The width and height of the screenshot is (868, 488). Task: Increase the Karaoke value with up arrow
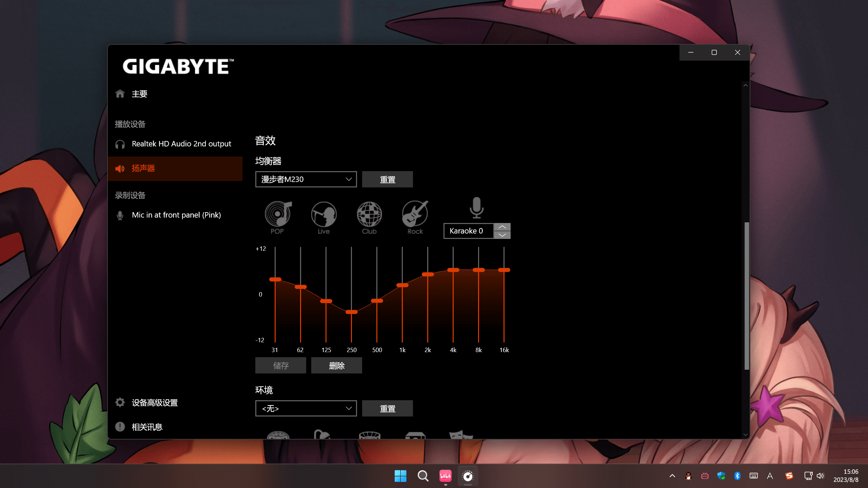tap(502, 227)
